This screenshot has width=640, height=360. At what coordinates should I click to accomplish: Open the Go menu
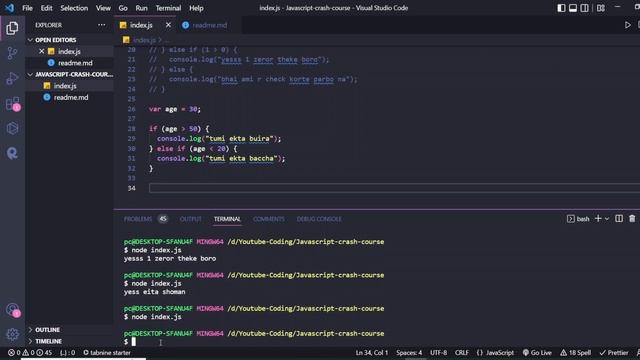(123, 8)
